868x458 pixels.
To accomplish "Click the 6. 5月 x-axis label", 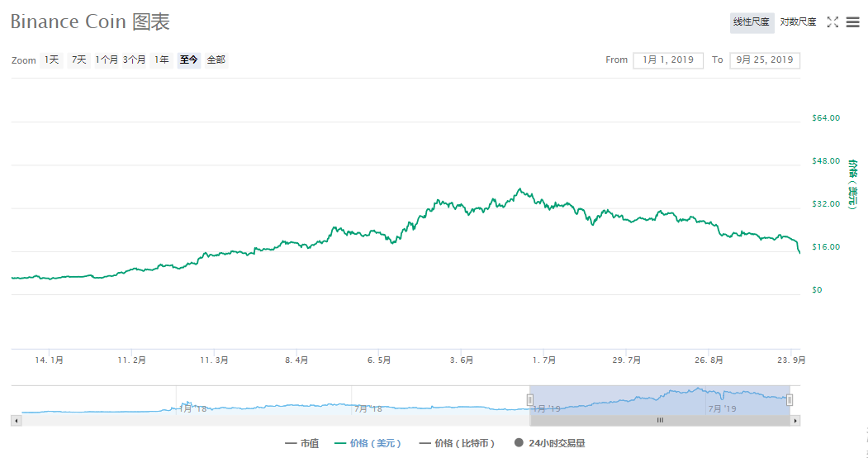I will pyautogui.click(x=379, y=360).
